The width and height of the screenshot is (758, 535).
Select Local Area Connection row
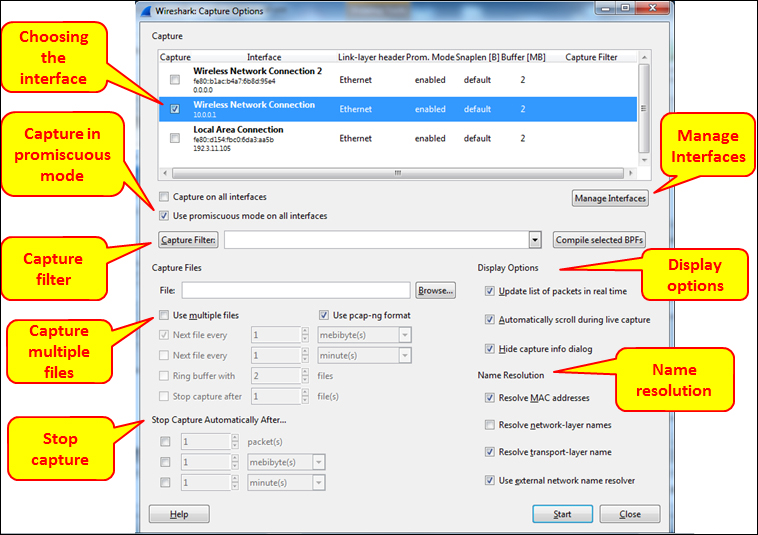(x=398, y=138)
